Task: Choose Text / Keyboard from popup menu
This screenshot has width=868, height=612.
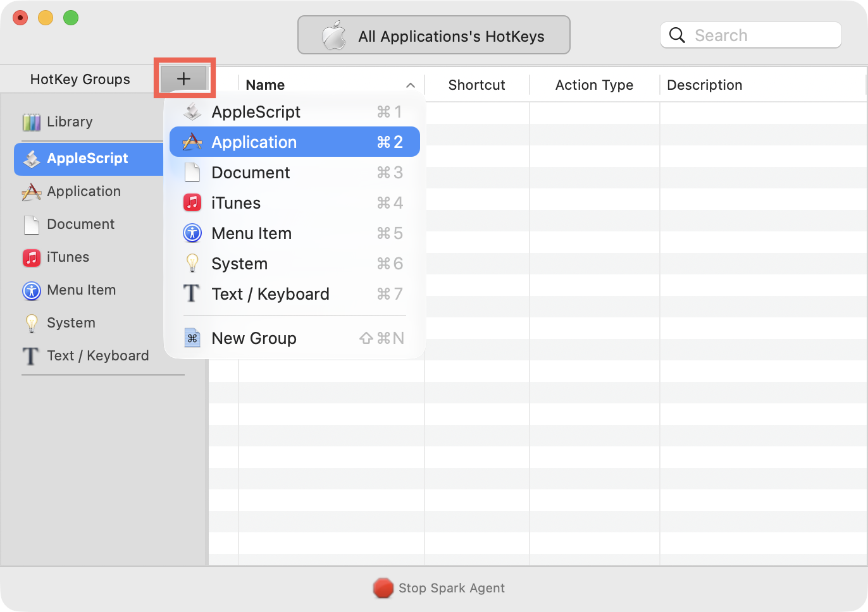Action: coord(295,294)
